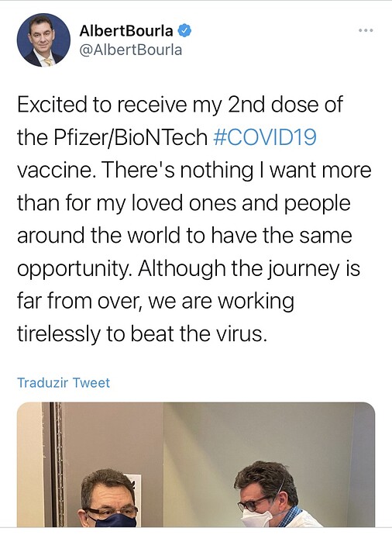Image resolution: width=392 pixels, height=535 pixels.
Task: Click the #COVID19 hashtag
Action: pos(265,137)
